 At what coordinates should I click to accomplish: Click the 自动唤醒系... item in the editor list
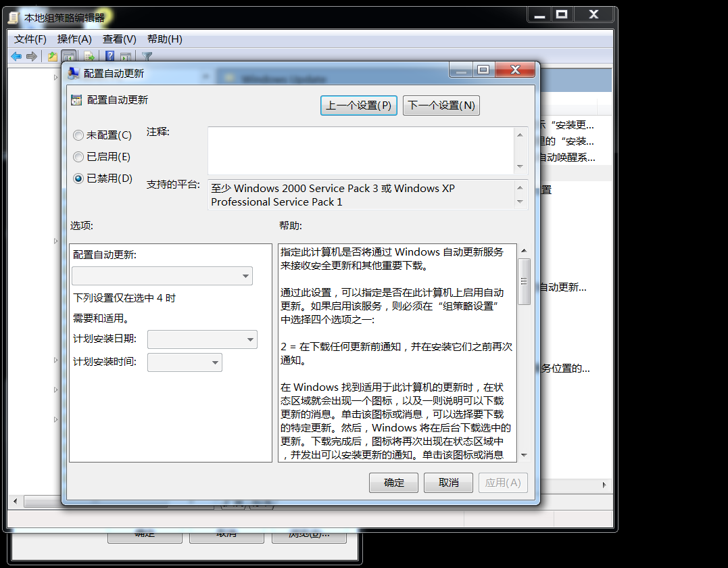(567, 158)
